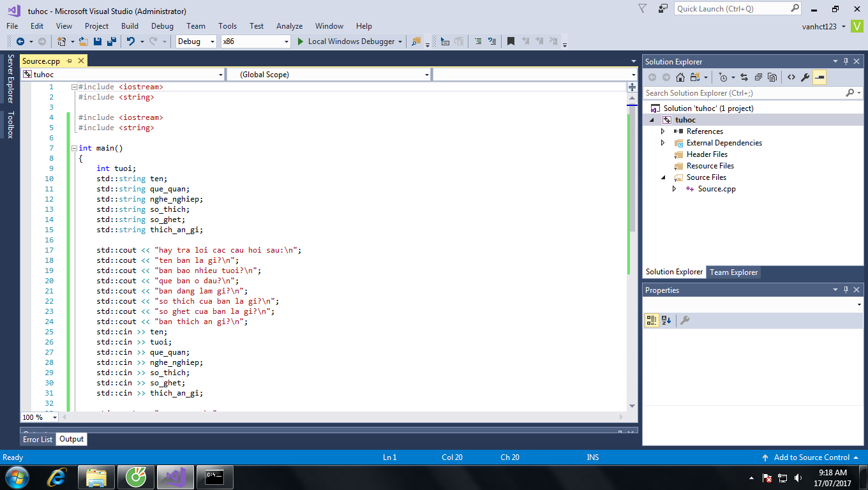The width and height of the screenshot is (868, 490).
Task: Toggle Categorized view in Properties panel
Action: click(651, 320)
